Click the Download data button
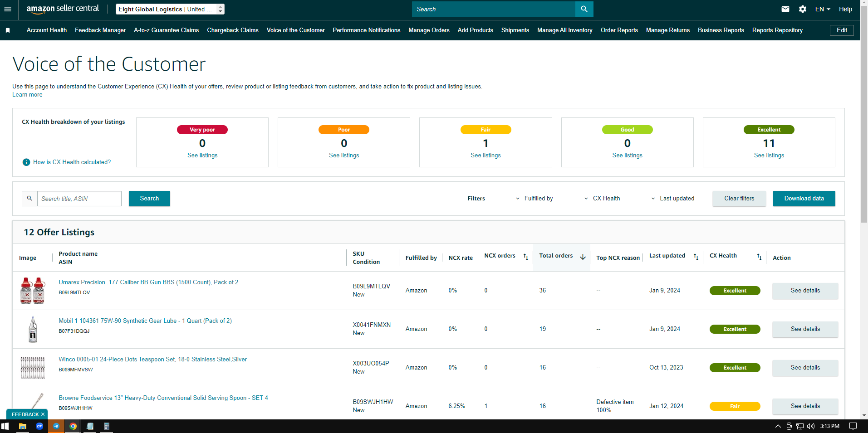868x433 pixels. pyautogui.click(x=804, y=199)
